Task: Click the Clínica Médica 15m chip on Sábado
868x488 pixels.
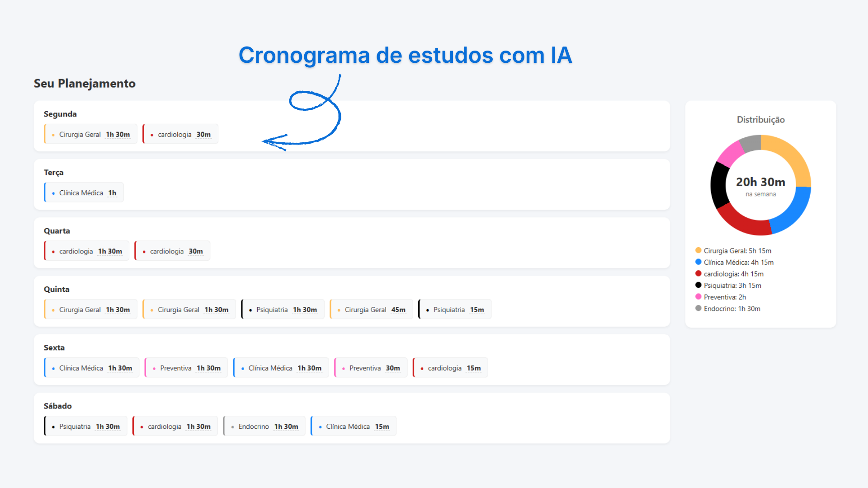Action: (353, 426)
